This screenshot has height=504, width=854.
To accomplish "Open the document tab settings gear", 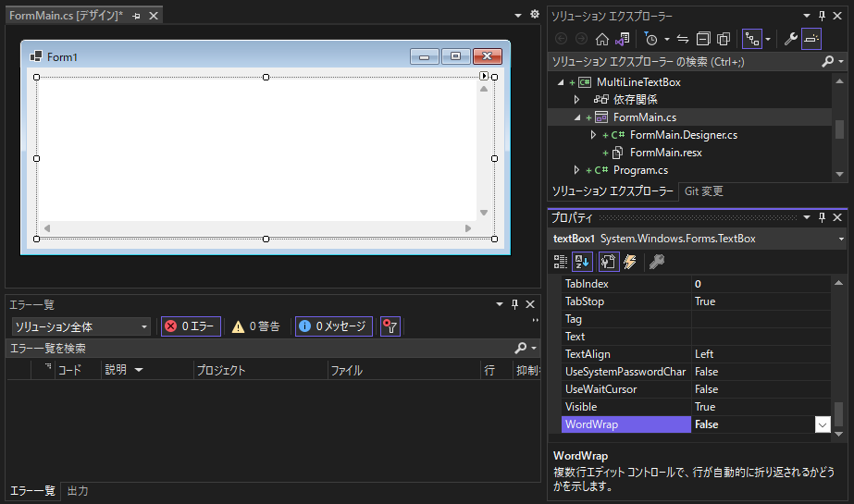I will pyautogui.click(x=534, y=15).
